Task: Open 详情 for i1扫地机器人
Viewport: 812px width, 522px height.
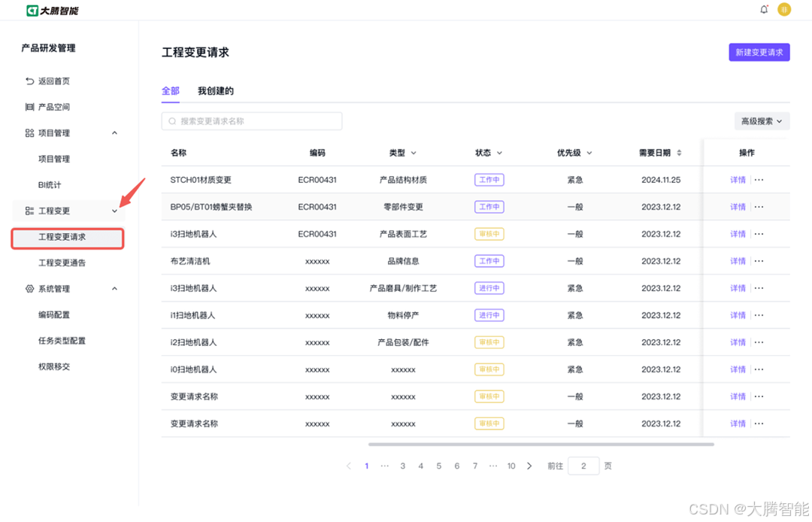Action: [x=738, y=315]
